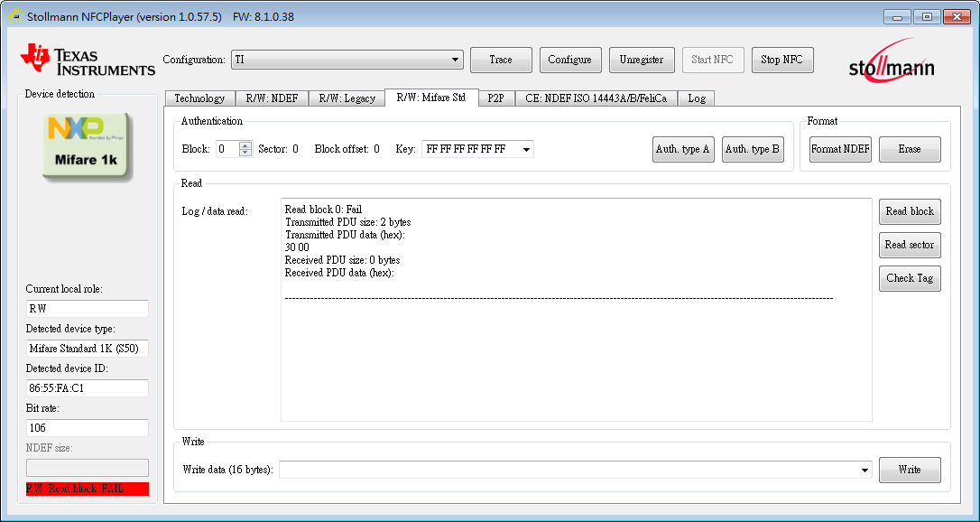
Task: Click the Detected device ID field 86:55:FA:C1
Action: (x=87, y=388)
